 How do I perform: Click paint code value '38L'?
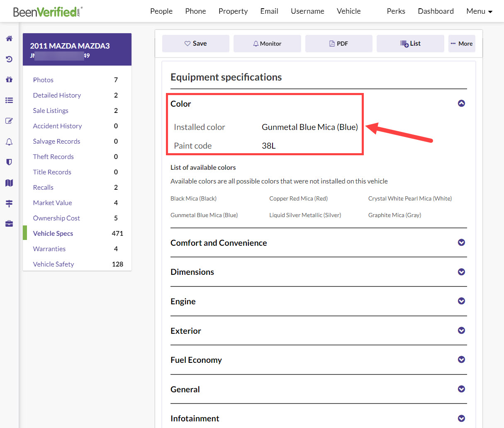pyautogui.click(x=268, y=146)
